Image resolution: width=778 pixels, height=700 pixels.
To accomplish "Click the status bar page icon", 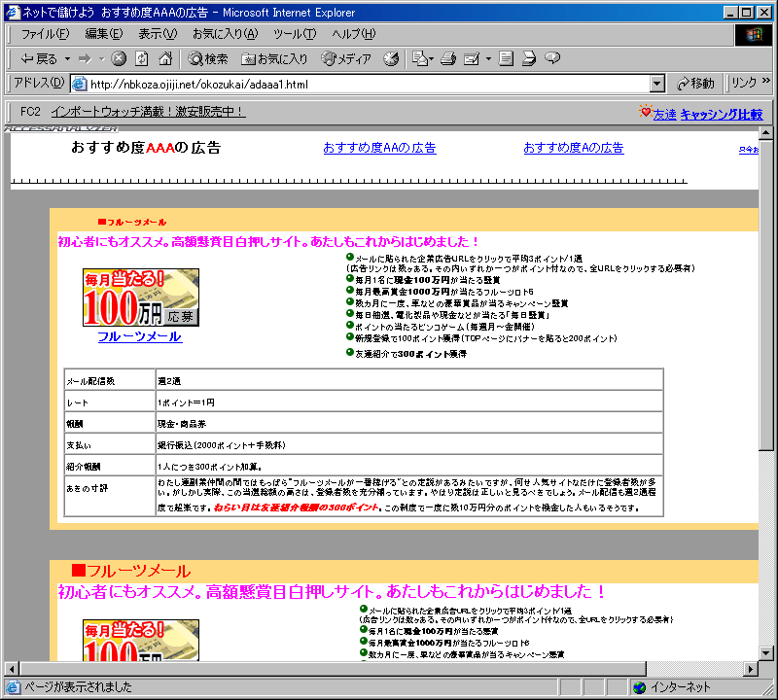I will pos(13,687).
